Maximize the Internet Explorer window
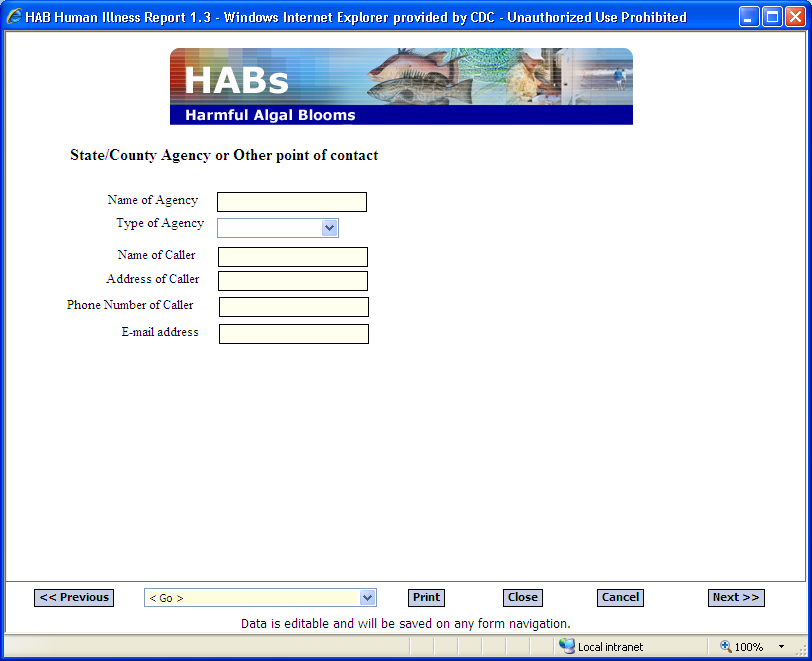Viewport: 812px width, 661px height. [x=772, y=17]
